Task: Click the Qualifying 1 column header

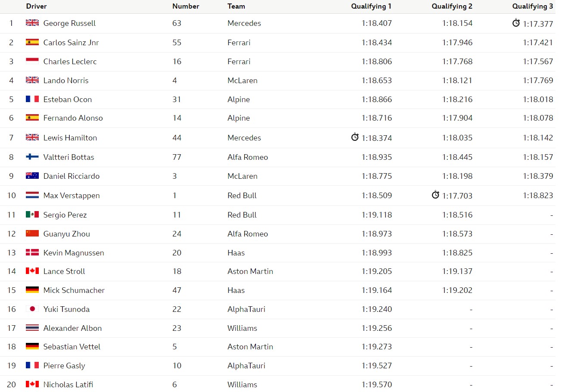Action: (x=371, y=6)
